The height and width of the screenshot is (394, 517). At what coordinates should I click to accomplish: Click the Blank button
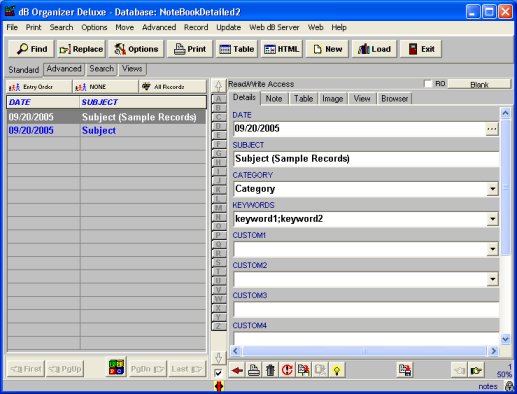coord(479,84)
